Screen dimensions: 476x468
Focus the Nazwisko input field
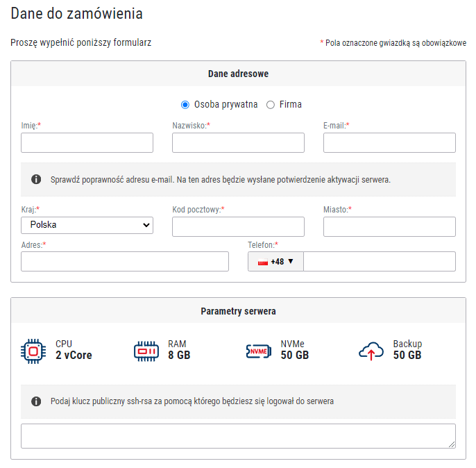238,142
